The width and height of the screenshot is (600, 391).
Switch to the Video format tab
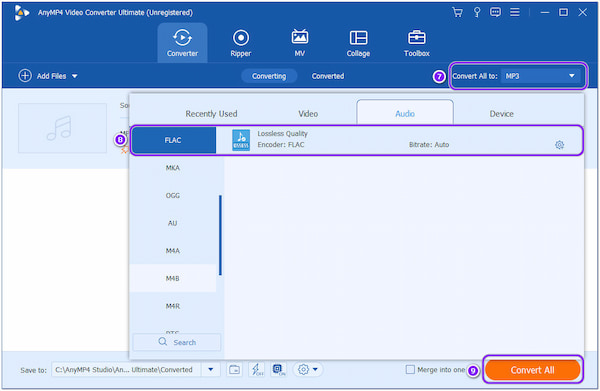coord(308,114)
